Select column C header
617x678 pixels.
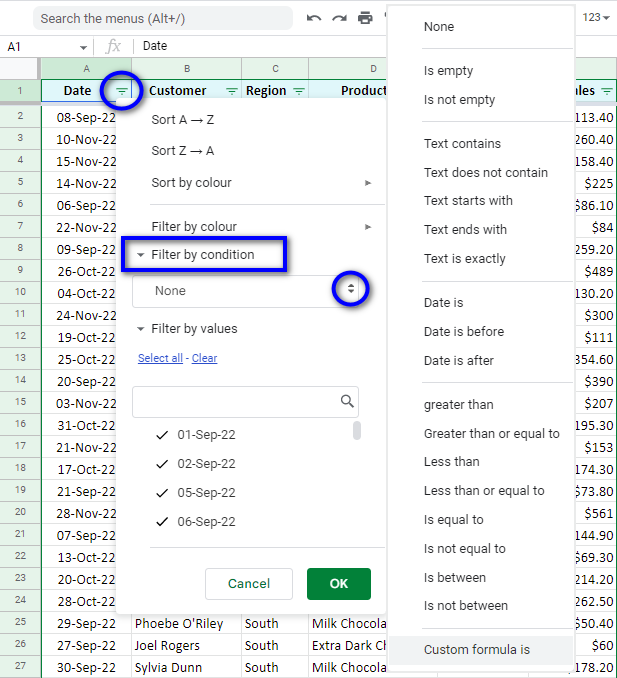coord(275,69)
